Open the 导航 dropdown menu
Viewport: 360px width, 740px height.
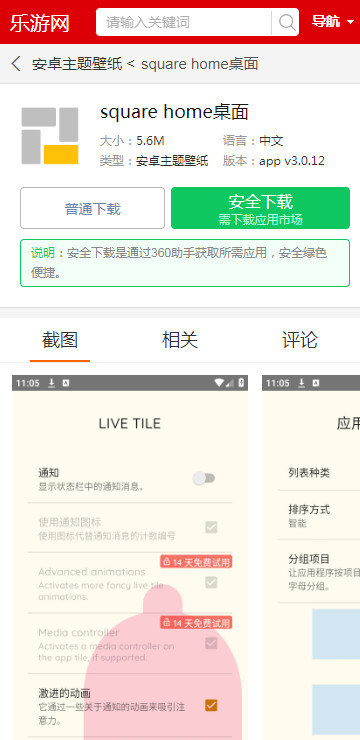[333, 22]
